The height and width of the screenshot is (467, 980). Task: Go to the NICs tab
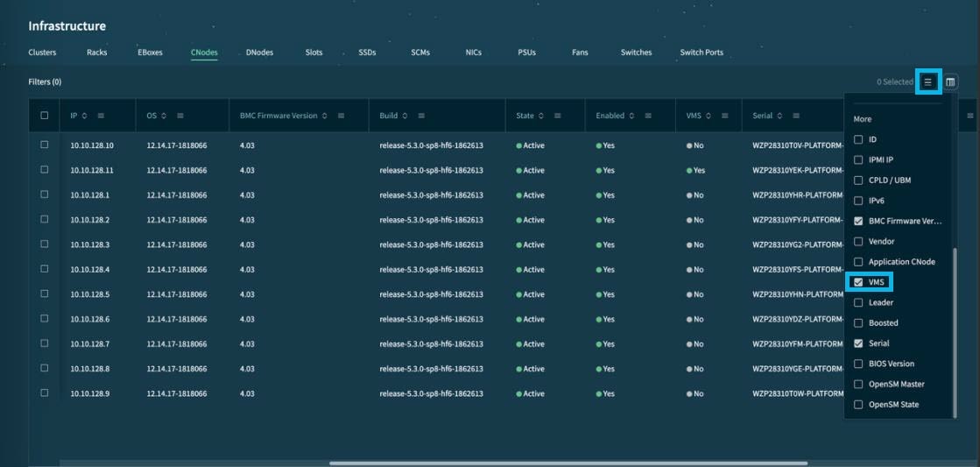[474, 53]
